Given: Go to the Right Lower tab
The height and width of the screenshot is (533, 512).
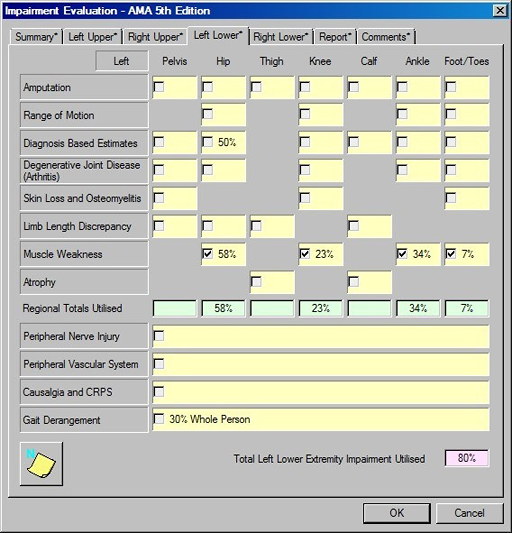Looking at the screenshot, I should point(280,37).
